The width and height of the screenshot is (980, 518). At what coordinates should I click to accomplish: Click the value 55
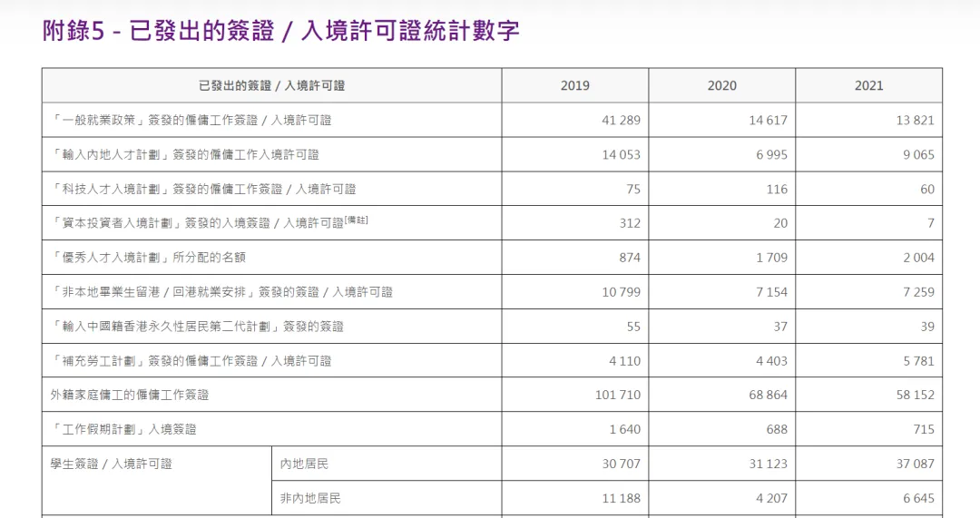(633, 327)
